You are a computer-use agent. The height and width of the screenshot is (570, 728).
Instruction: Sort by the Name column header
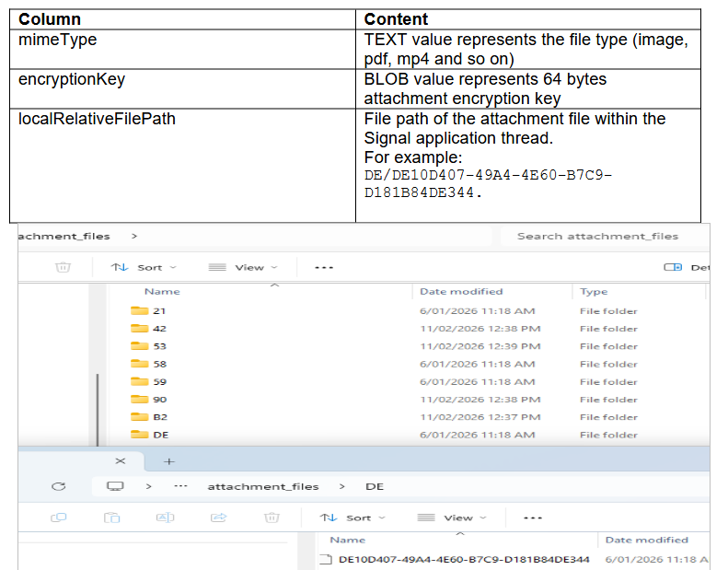(x=163, y=292)
